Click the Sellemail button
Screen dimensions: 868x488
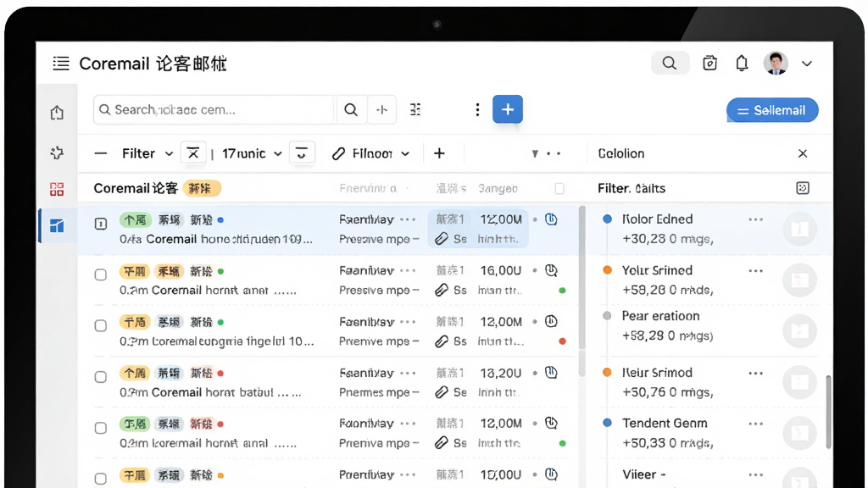coord(772,110)
